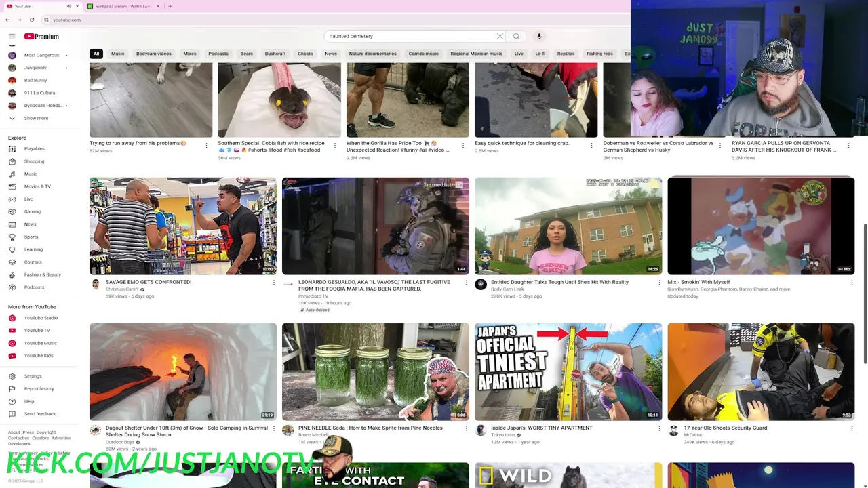868x488 pixels.
Task: Select the Fishing rods chip
Action: point(599,54)
